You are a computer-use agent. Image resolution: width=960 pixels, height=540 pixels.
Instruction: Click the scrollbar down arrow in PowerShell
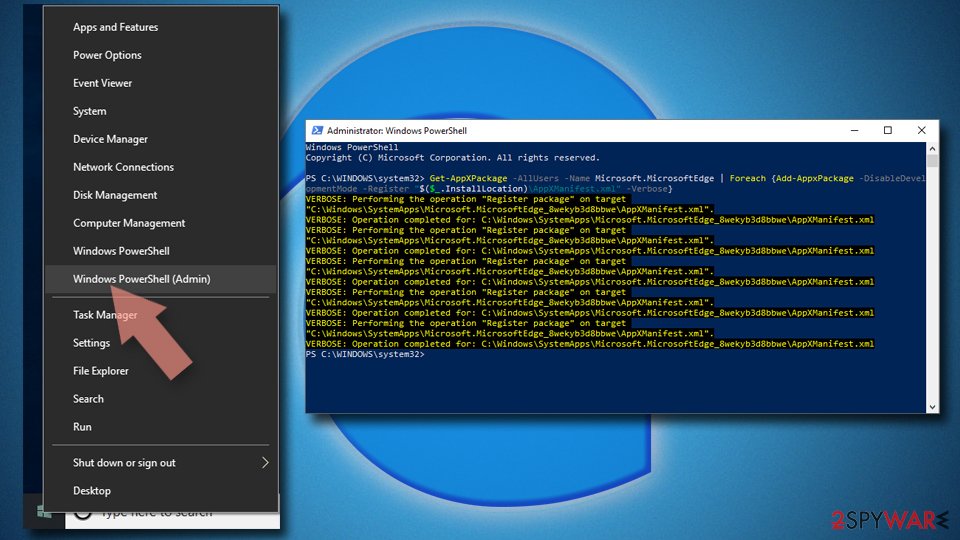(932, 407)
